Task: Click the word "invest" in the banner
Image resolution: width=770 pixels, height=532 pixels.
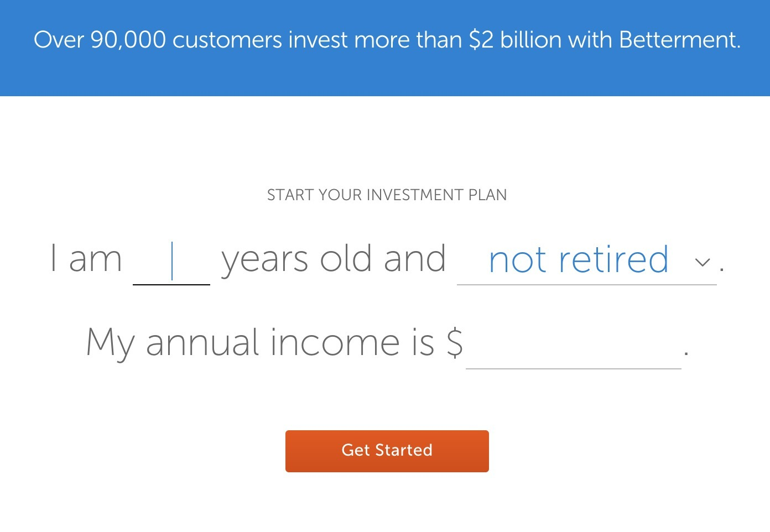Action: coord(318,40)
